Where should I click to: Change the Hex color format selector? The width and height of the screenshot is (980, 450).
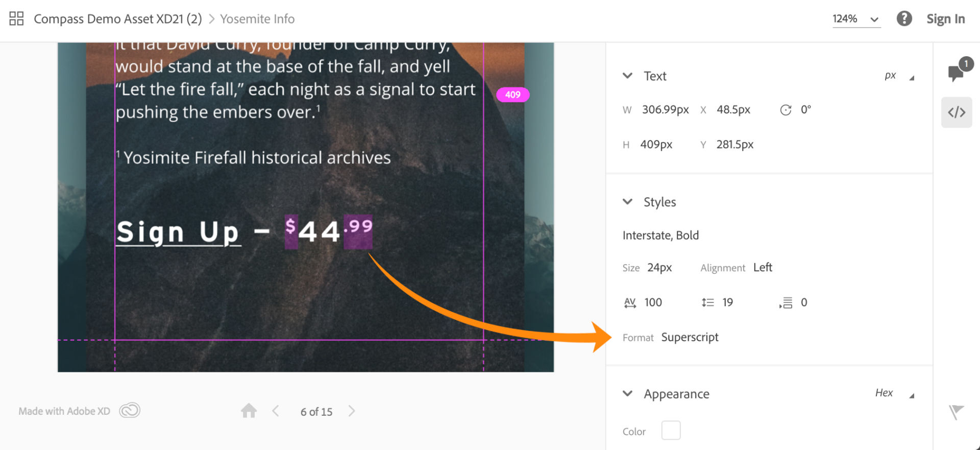point(893,393)
